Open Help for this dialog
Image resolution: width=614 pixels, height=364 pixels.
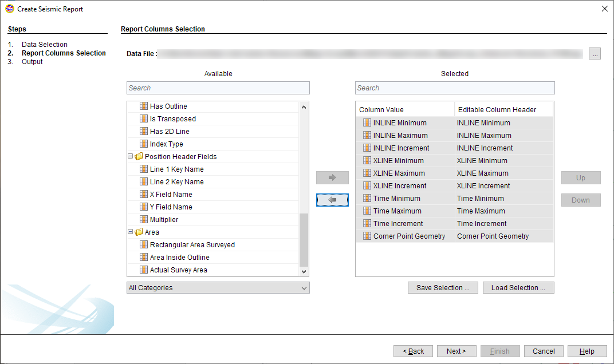(587, 351)
